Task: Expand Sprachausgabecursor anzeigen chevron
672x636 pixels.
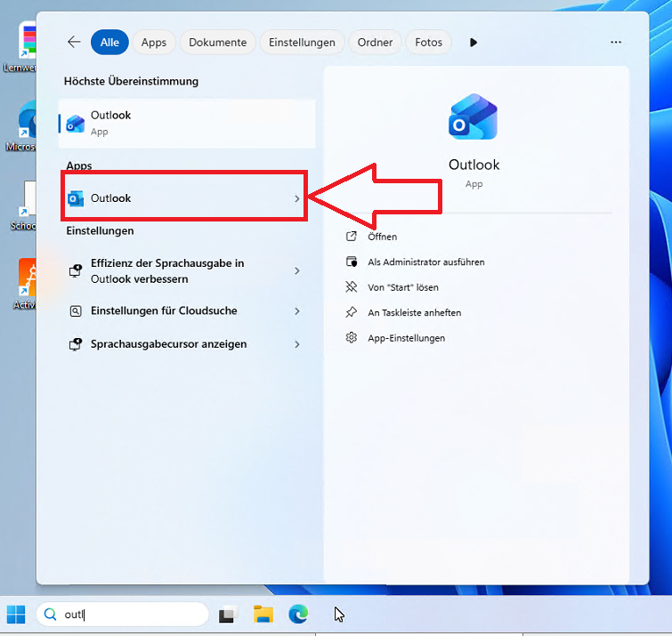Action: [297, 344]
